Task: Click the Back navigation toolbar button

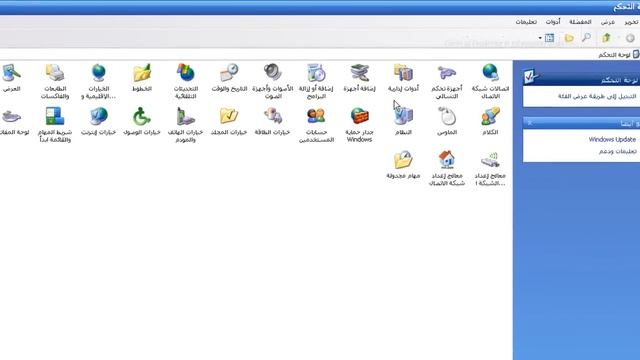Action: click(x=630, y=38)
